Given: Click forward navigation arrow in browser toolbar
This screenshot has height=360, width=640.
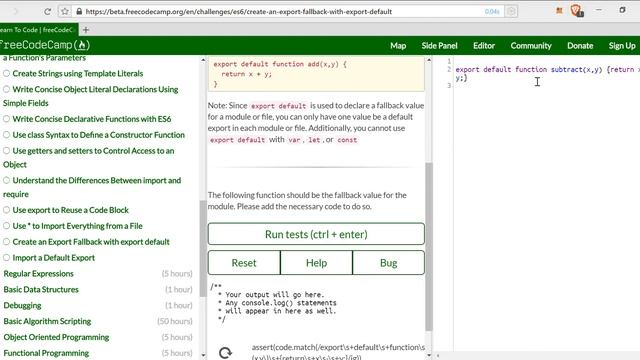Looking at the screenshot, I should click(16, 11).
